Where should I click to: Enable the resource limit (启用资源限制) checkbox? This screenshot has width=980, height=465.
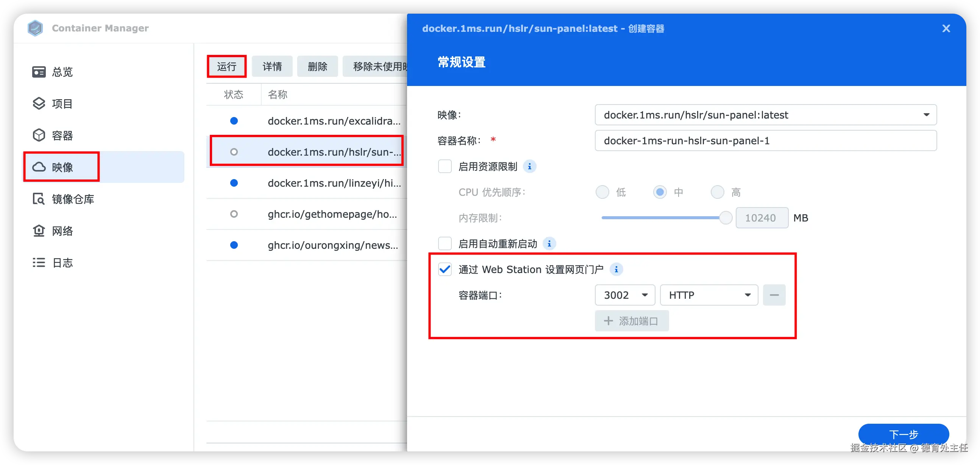[x=445, y=167]
